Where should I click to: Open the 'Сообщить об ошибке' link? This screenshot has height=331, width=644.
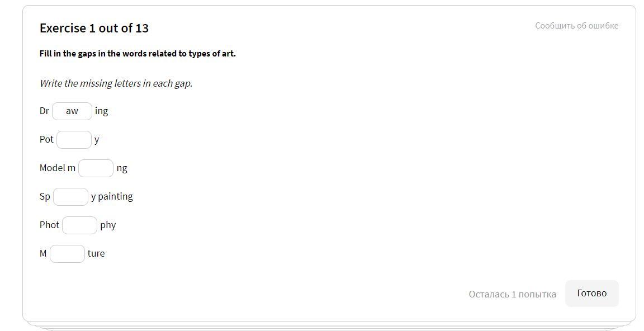point(576,26)
